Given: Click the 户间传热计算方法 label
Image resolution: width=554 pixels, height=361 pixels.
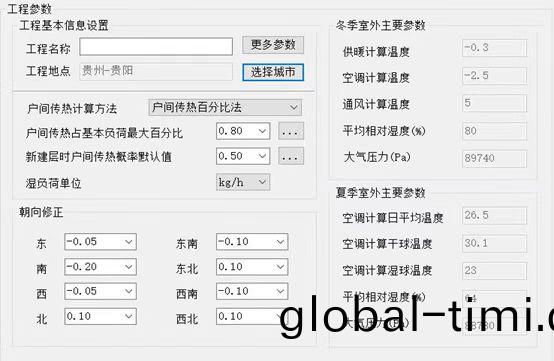Looking at the screenshot, I should 72,108.
